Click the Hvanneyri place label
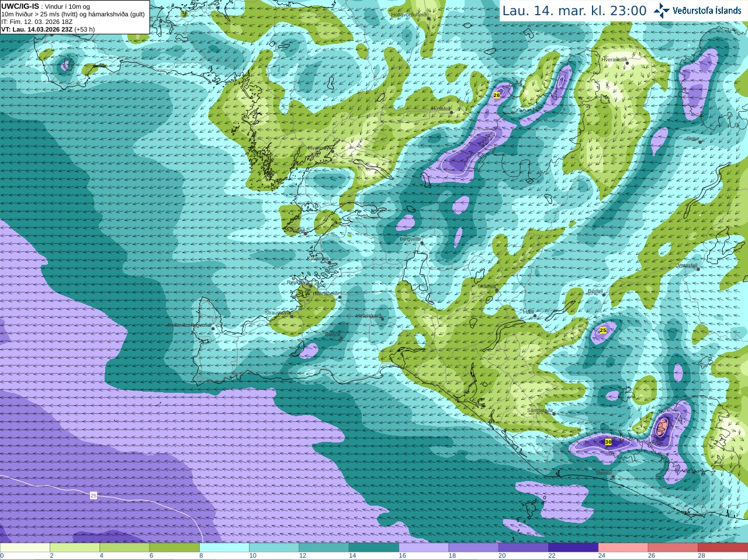The height and width of the screenshot is (560, 748). tap(319, 148)
